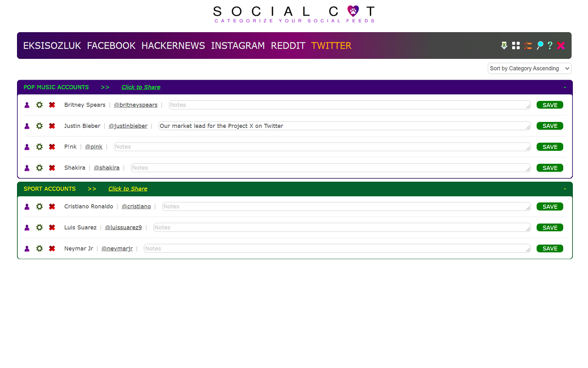The height and width of the screenshot is (368, 588).
Task: Save notes for P!nk
Action: tap(550, 147)
